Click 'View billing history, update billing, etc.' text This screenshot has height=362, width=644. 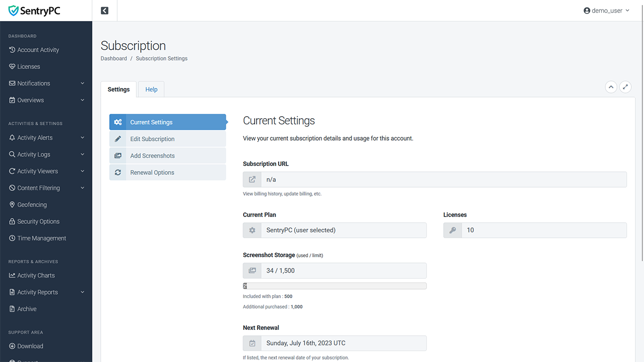click(282, 194)
